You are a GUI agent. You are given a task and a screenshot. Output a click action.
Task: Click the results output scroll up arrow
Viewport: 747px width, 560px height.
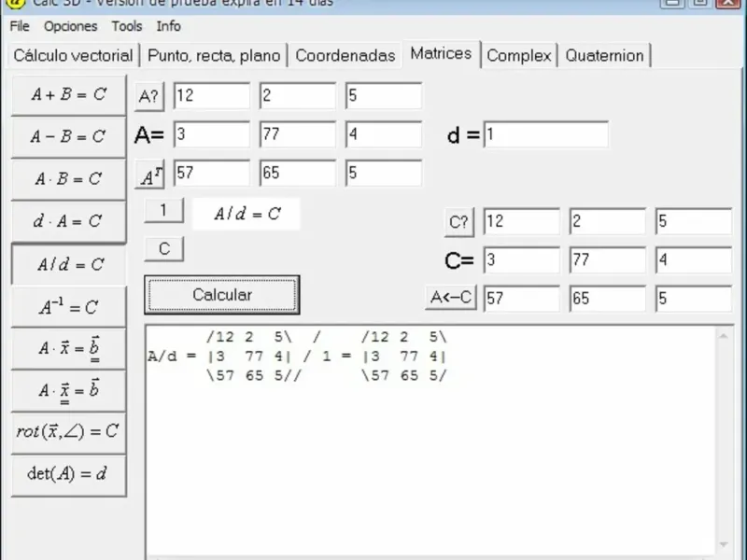723,337
